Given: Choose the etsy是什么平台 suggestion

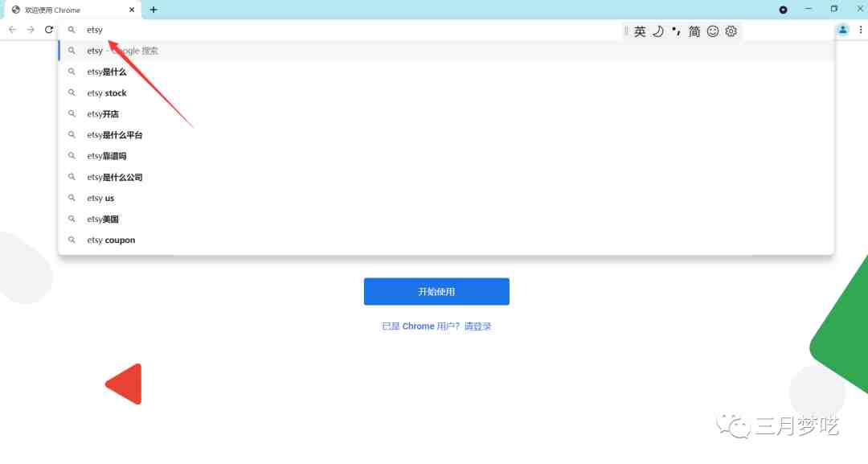Looking at the screenshot, I should (446, 135).
